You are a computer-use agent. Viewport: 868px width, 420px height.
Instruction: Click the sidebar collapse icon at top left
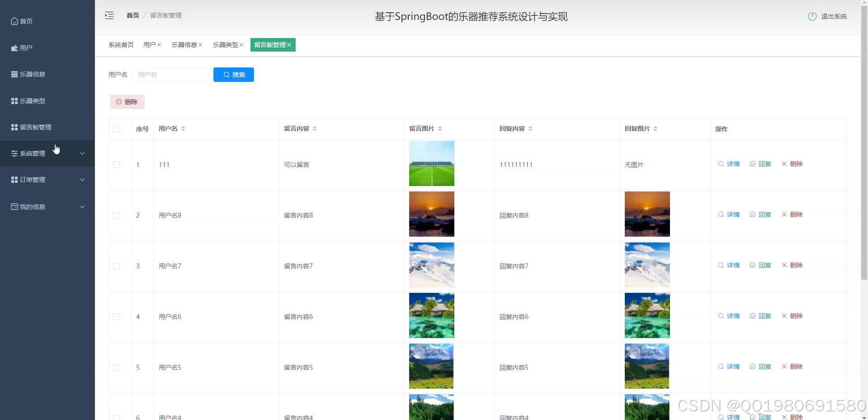point(109,15)
